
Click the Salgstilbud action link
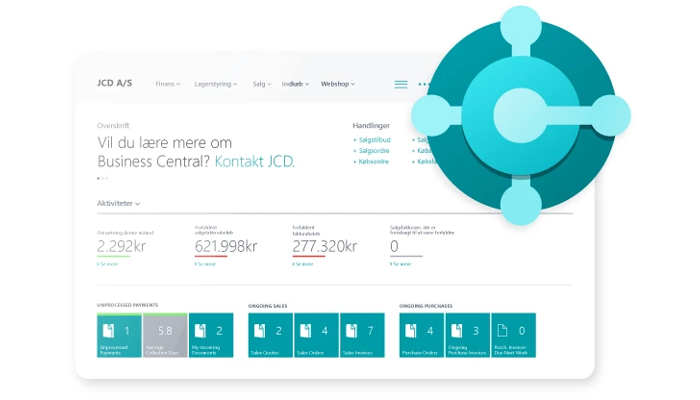click(x=372, y=140)
